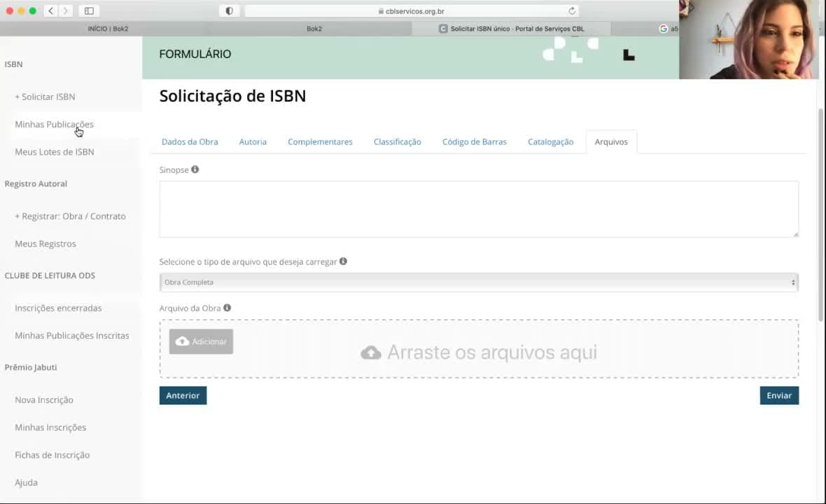Click the ISBN section heading in sidebar

tap(14, 64)
